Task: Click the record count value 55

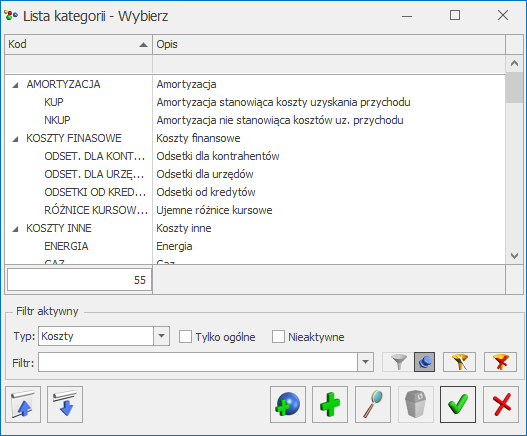Action: 140,280
